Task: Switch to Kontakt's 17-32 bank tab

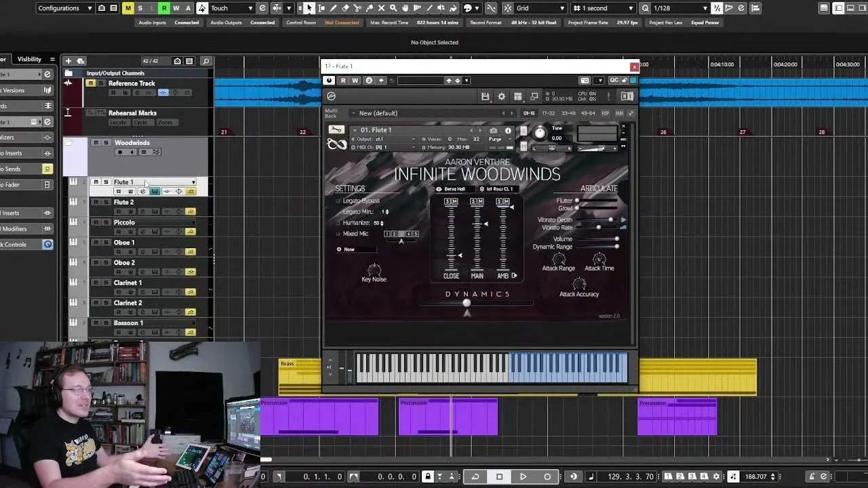Action: (547, 113)
